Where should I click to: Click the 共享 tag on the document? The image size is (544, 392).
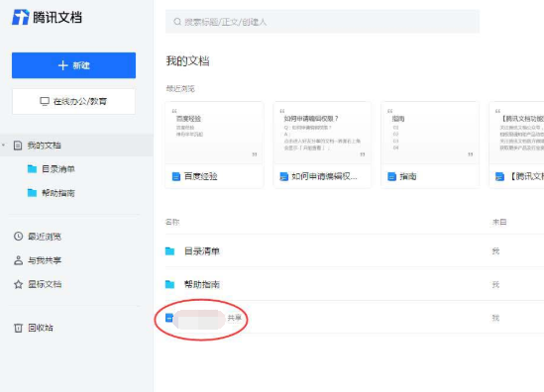(234, 318)
